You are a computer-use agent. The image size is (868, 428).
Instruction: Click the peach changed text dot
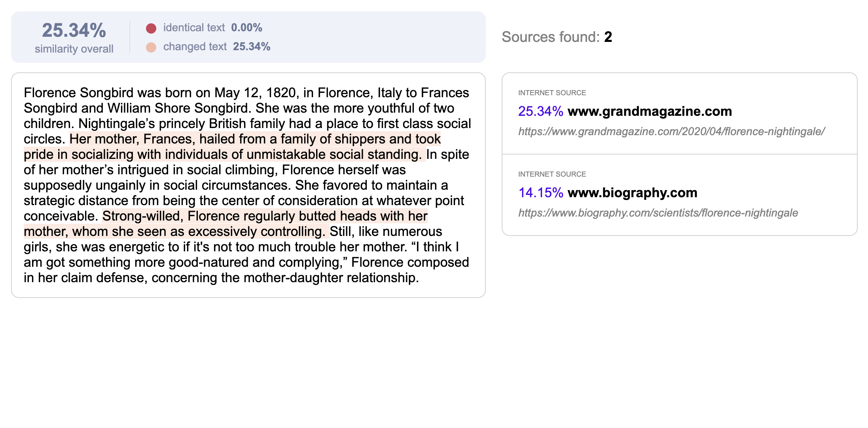point(151,47)
